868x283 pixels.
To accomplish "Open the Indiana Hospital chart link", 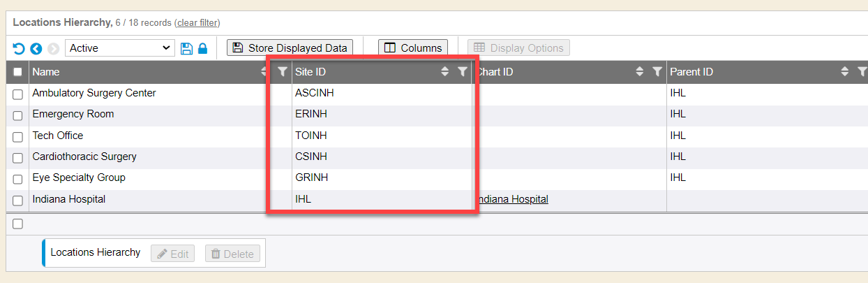I will (x=512, y=199).
